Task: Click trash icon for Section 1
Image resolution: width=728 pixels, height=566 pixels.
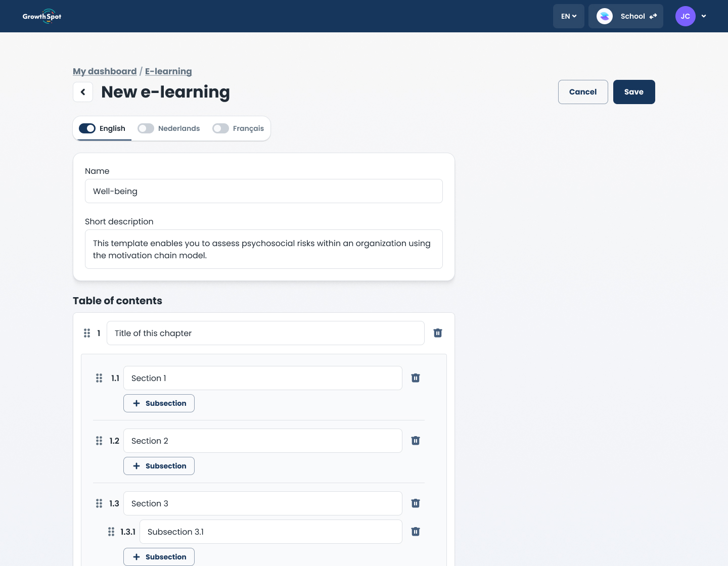Action: 416,378
